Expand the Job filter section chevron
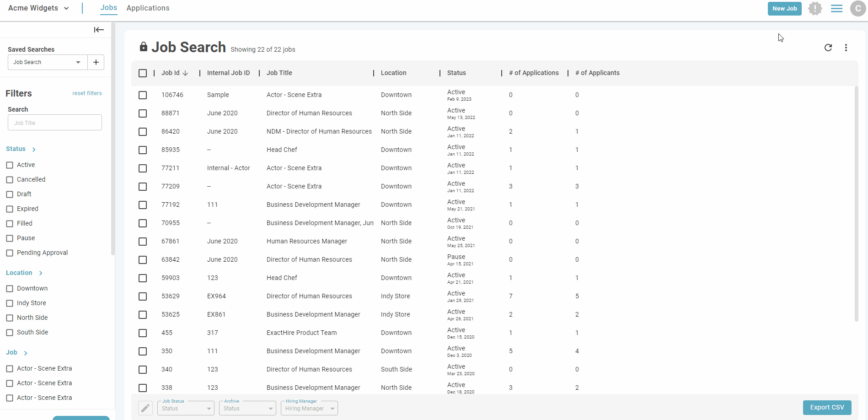The image size is (868, 420). point(26,353)
